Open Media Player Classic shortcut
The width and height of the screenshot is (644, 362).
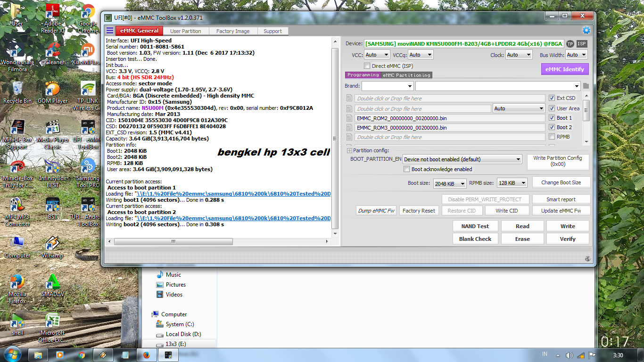53,135
